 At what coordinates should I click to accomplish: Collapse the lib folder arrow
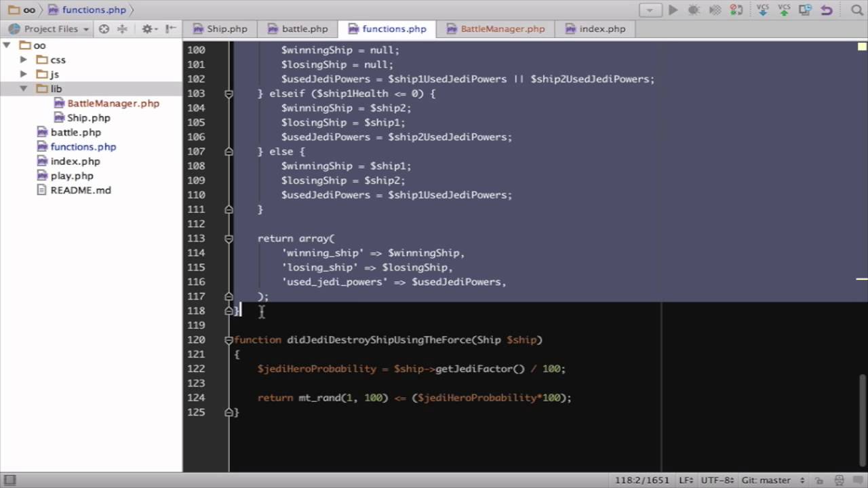(x=24, y=89)
